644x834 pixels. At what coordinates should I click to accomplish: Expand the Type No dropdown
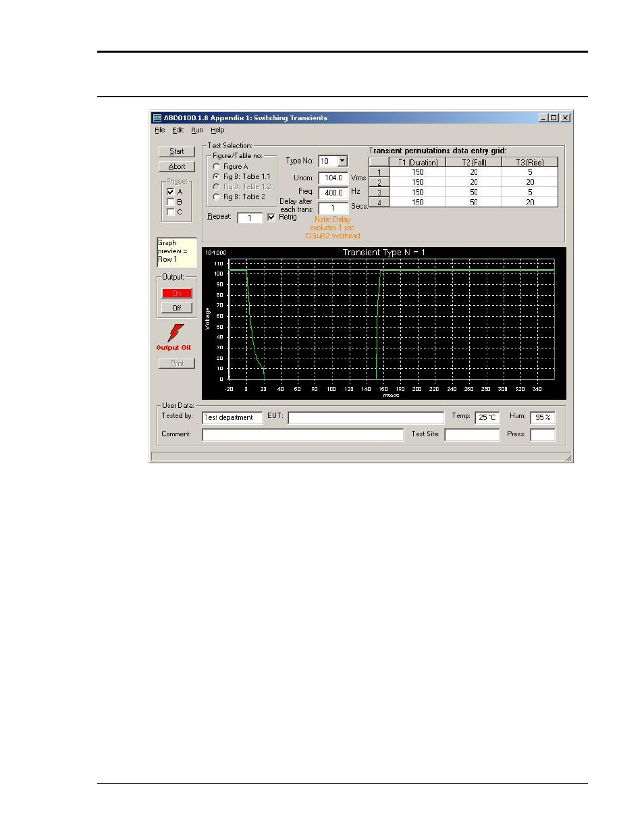(342, 161)
